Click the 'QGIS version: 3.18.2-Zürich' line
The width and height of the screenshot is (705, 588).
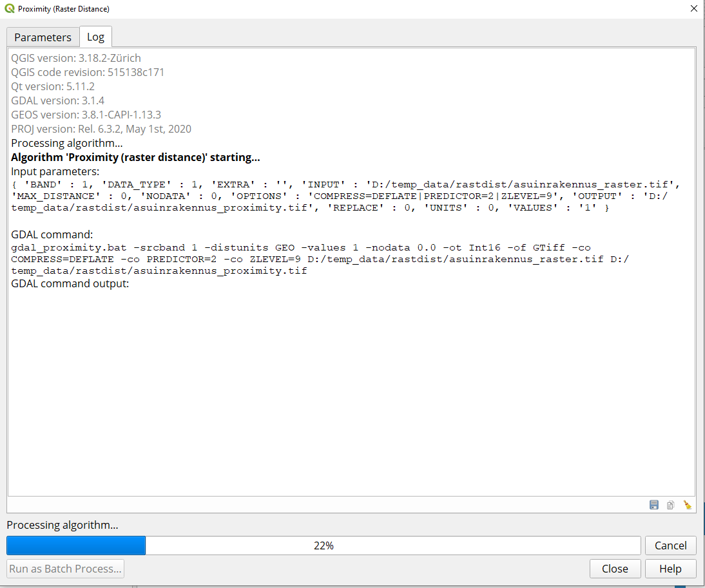pyautogui.click(x=76, y=58)
